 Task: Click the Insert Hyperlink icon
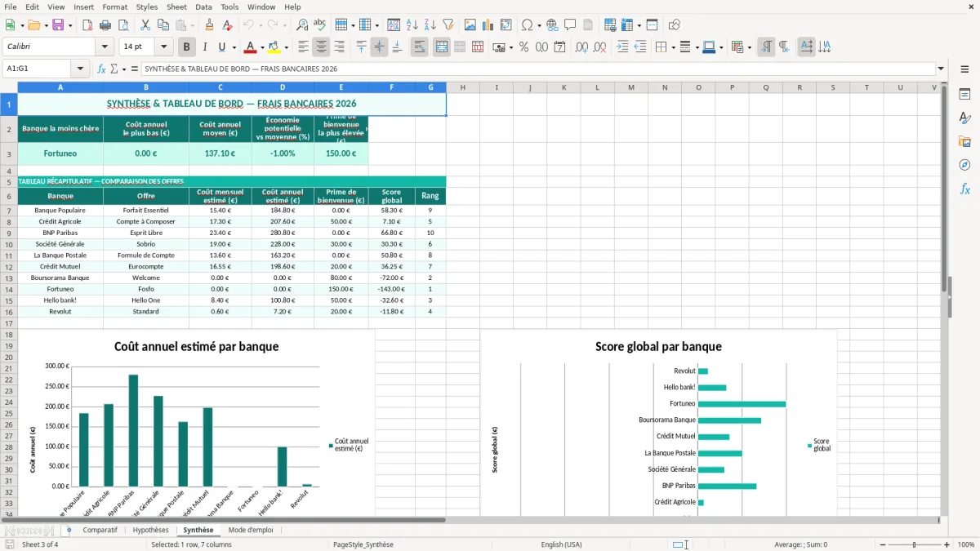click(552, 25)
